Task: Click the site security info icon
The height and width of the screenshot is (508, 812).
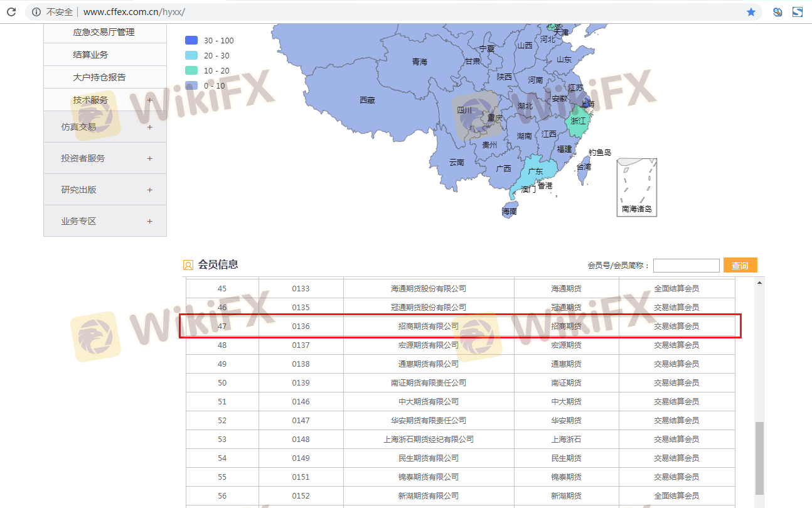Action: coord(36,12)
